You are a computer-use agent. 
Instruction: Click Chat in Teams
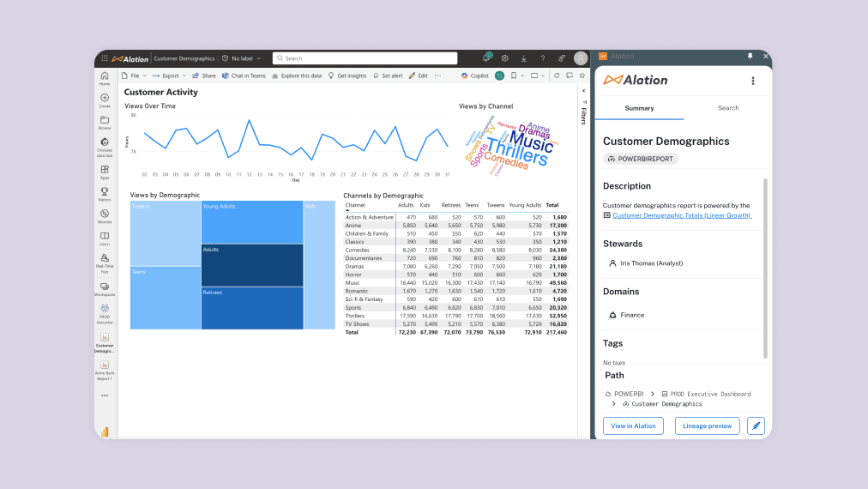[244, 75]
